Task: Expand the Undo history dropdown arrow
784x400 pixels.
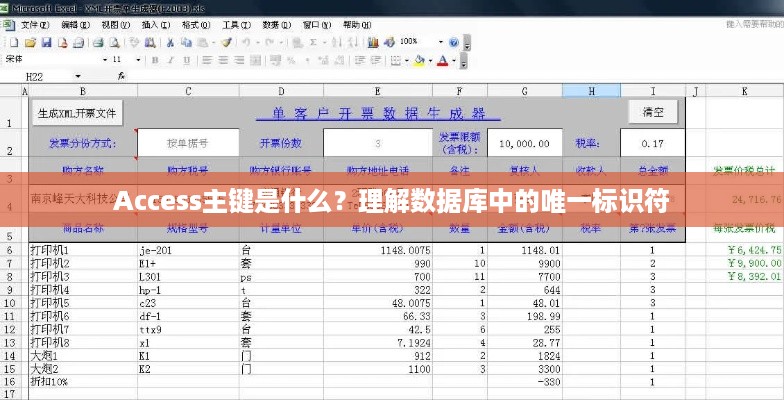Action: point(258,43)
